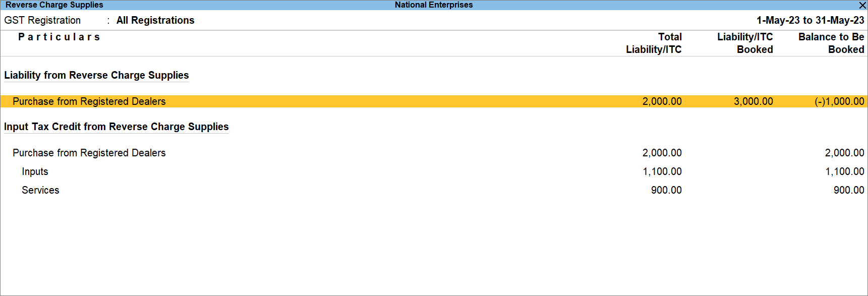Click the 3,000.00 booked liability amount
The width and height of the screenshot is (868, 296).
tap(753, 101)
